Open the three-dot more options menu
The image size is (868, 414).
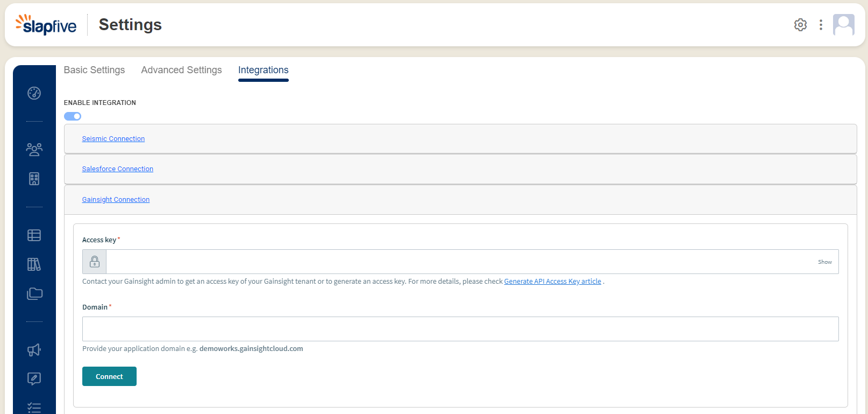821,25
